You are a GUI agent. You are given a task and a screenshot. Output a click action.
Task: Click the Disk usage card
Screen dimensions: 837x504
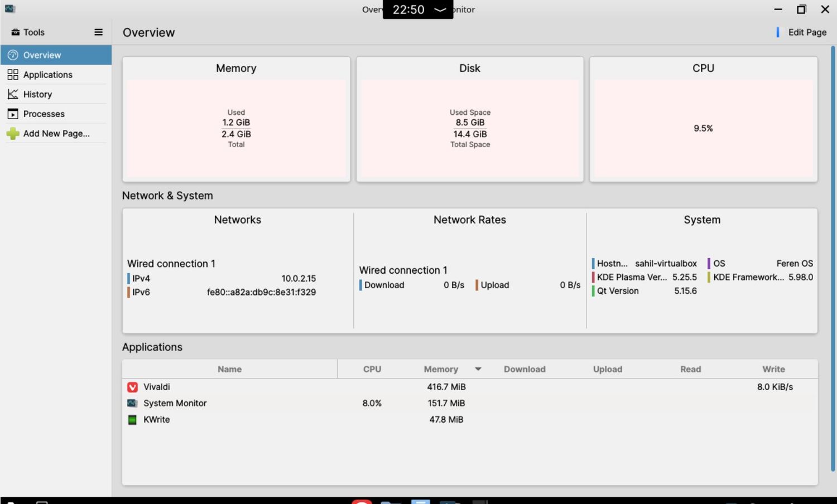point(470,119)
